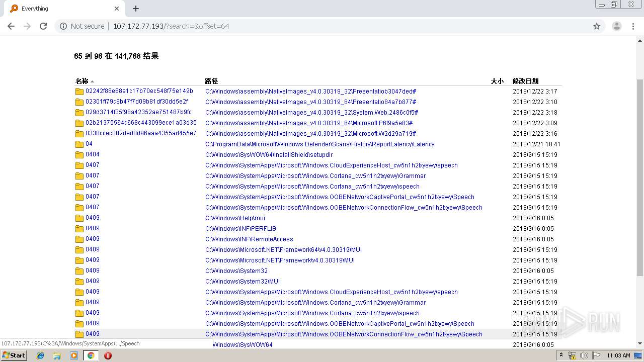Click the scrollbar down arrow
This screenshot has width=644, height=362.
640,344
